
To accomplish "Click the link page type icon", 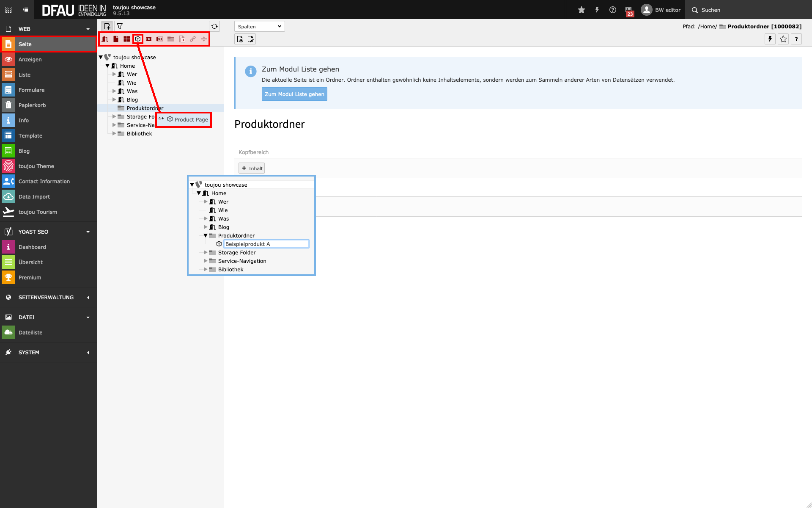I will [193, 39].
